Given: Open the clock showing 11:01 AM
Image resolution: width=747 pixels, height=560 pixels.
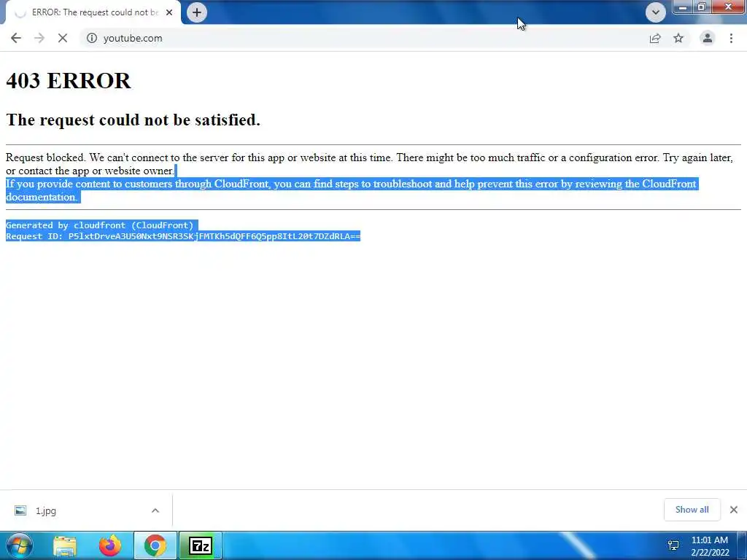Looking at the screenshot, I should coord(710,546).
